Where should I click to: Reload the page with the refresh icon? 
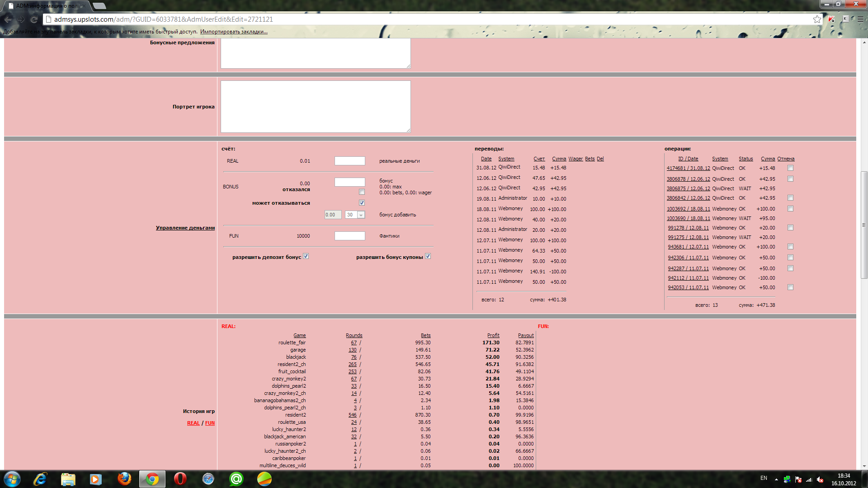pyautogui.click(x=34, y=19)
